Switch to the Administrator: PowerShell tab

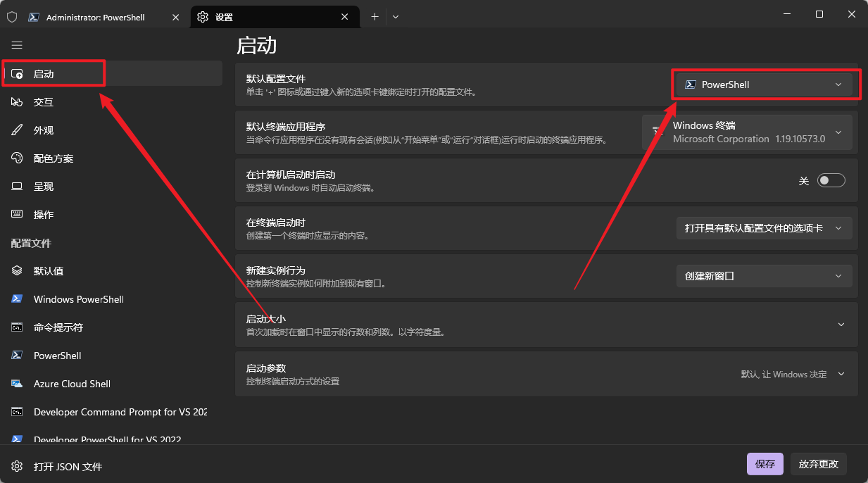tap(95, 16)
